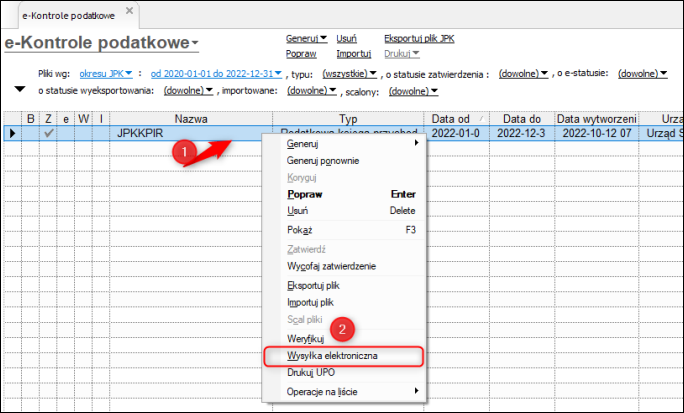This screenshot has width=684, height=413.
Task: Collapse the filter panel black triangle
Action: [20, 89]
